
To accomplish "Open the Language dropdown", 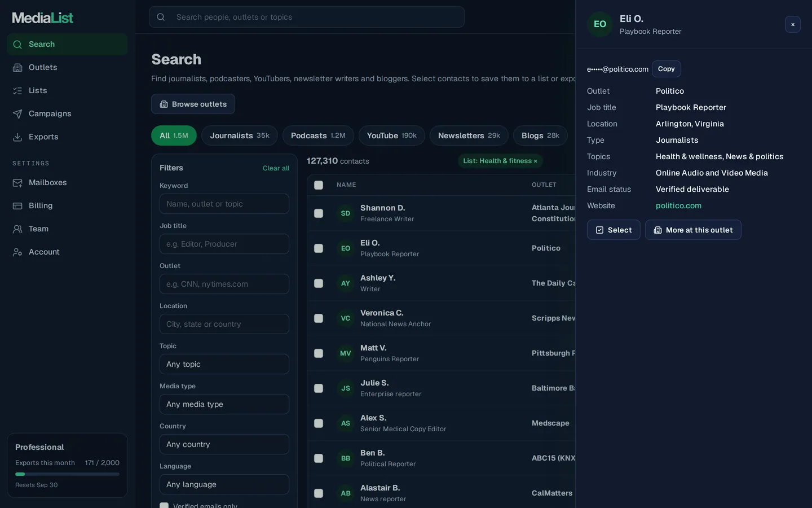I will 224,484.
